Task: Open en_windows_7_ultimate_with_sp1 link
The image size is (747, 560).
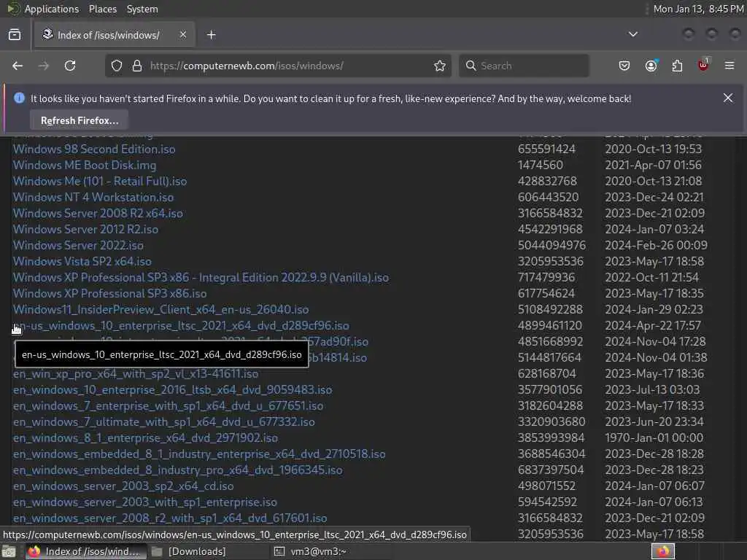Action: point(164,422)
